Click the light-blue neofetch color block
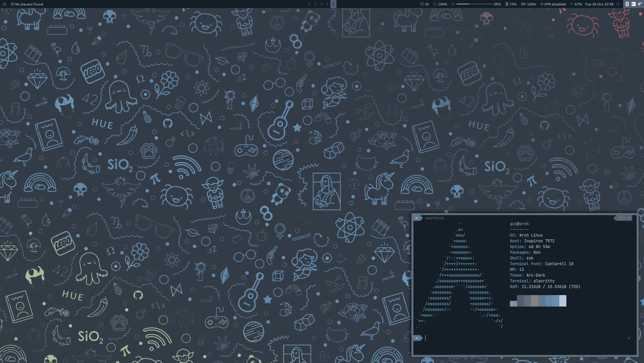The image size is (644, 363). [x=562, y=301]
